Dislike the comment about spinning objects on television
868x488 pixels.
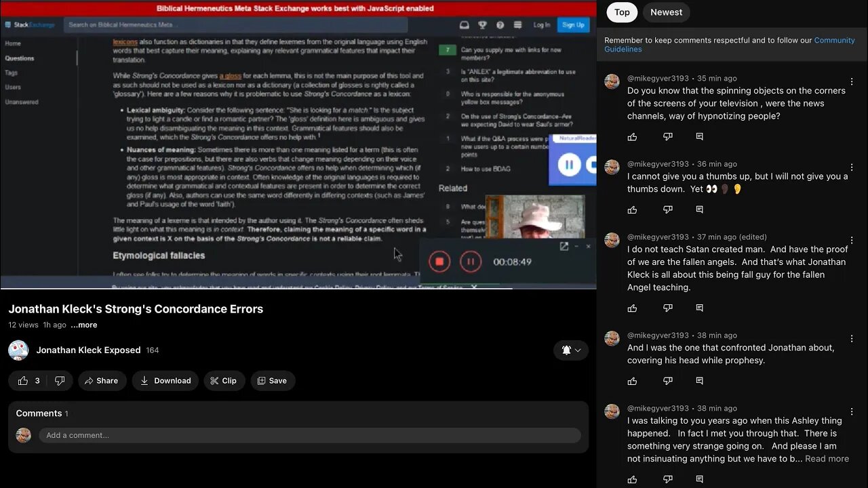tap(668, 137)
